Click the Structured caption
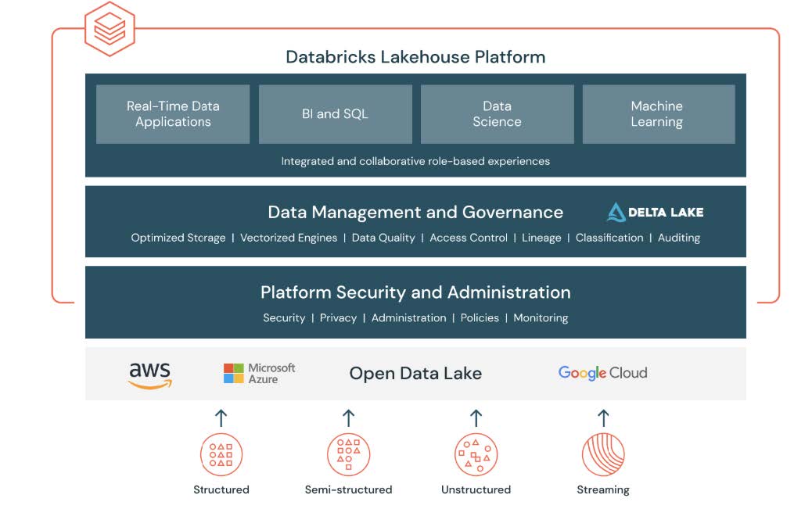Screen dimensions: 812x509 [x=221, y=489]
